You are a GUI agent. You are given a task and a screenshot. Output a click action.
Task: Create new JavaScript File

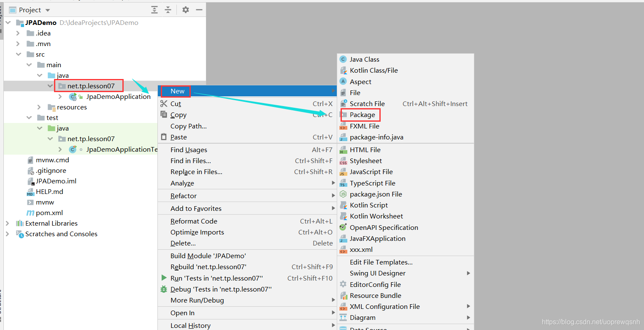pyautogui.click(x=406, y=172)
